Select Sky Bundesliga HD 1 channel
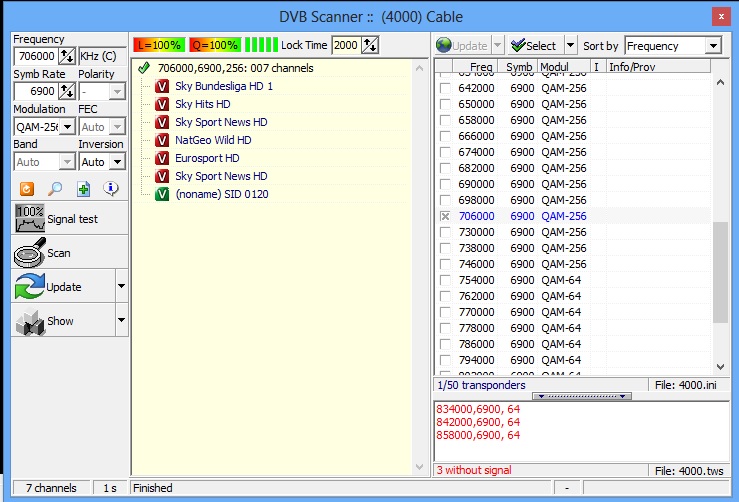 coord(224,86)
